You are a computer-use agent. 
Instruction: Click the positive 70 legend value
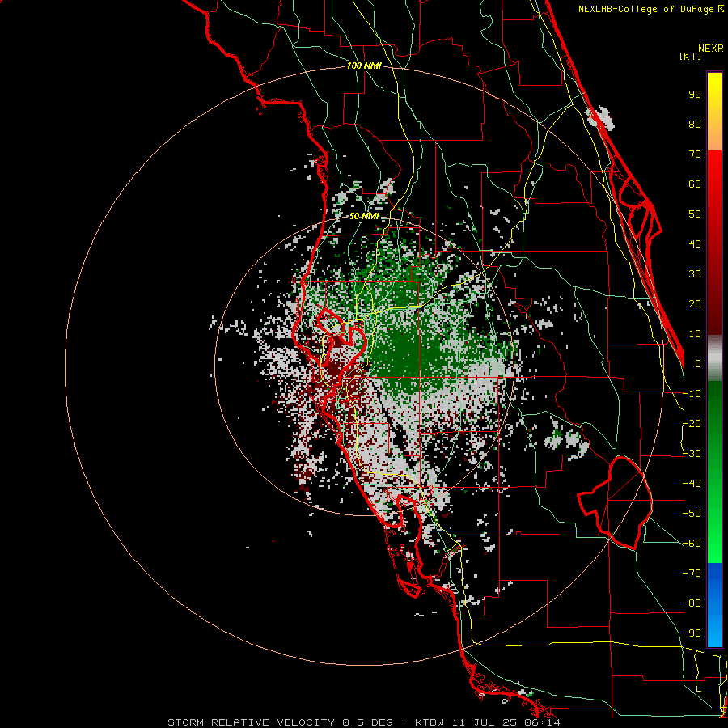tap(695, 154)
